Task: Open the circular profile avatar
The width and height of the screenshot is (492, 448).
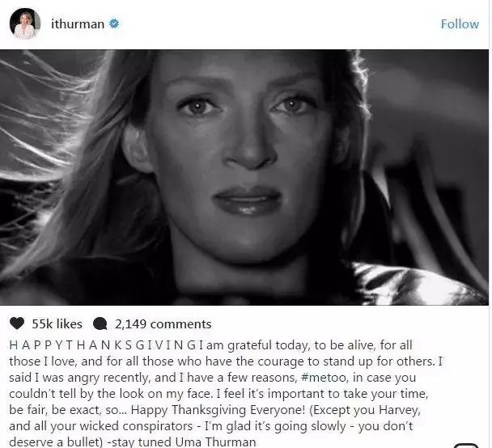Action: (x=25, y=23)
